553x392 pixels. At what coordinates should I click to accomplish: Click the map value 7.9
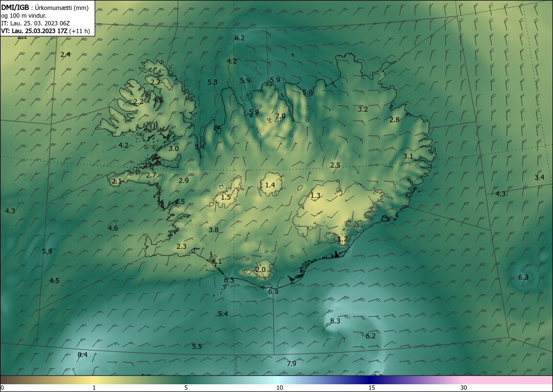click(x=291, y=363)
